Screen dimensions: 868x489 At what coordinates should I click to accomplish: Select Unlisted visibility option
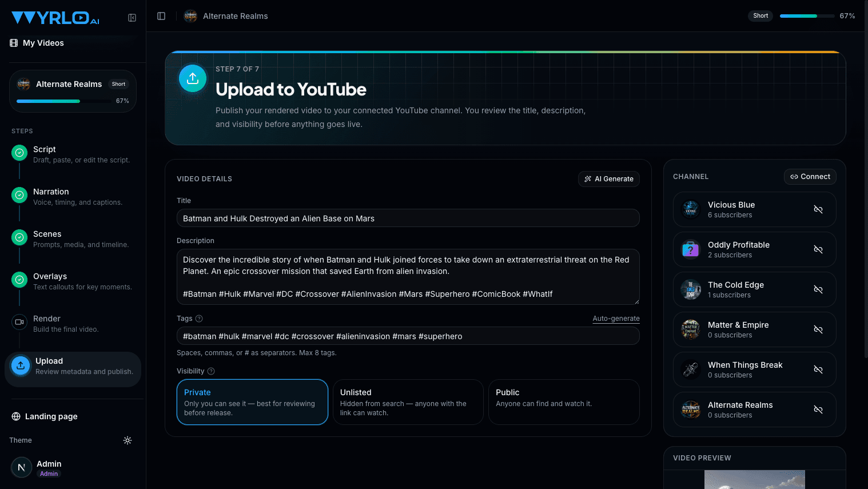click(408, 402)
